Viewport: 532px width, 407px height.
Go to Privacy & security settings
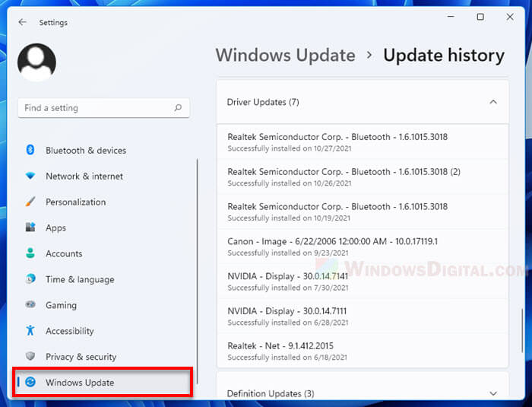click(104, 357)
